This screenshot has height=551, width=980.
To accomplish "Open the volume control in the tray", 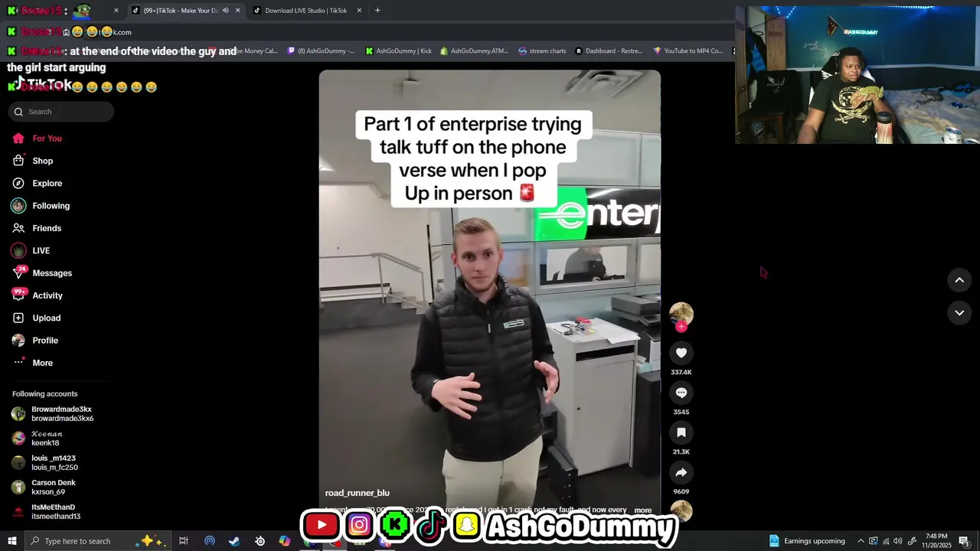I will [897, 541].
